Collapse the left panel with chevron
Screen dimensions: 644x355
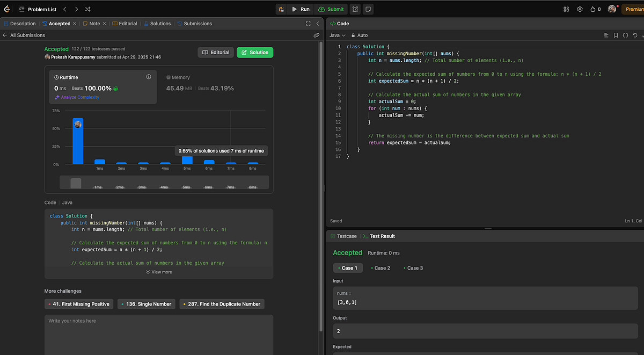click(x=318, y=24)
